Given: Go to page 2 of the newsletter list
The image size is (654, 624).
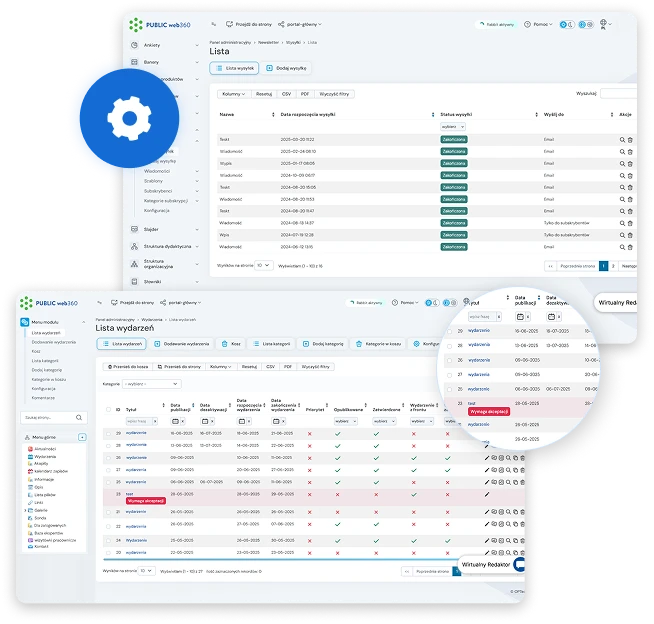Looking at the screenshot, I should click(613, 266).
